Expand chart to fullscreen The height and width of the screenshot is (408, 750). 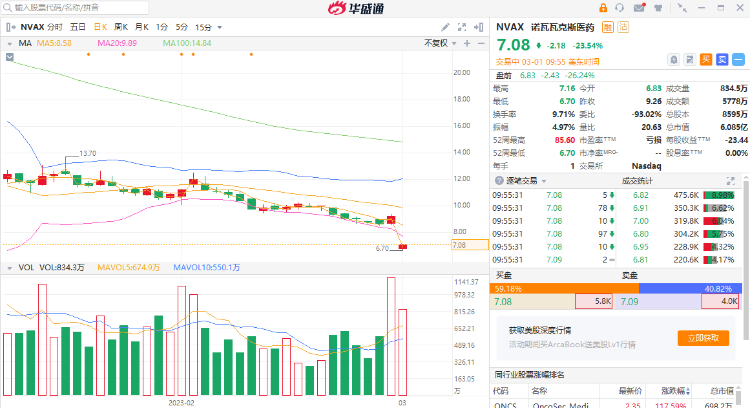(462, 27)
